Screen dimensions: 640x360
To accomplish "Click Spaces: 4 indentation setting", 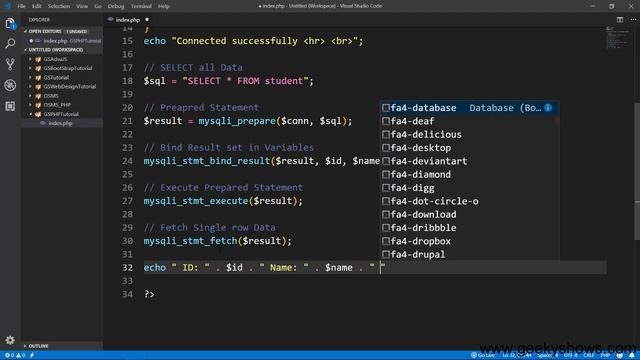I will click(547, 355).
